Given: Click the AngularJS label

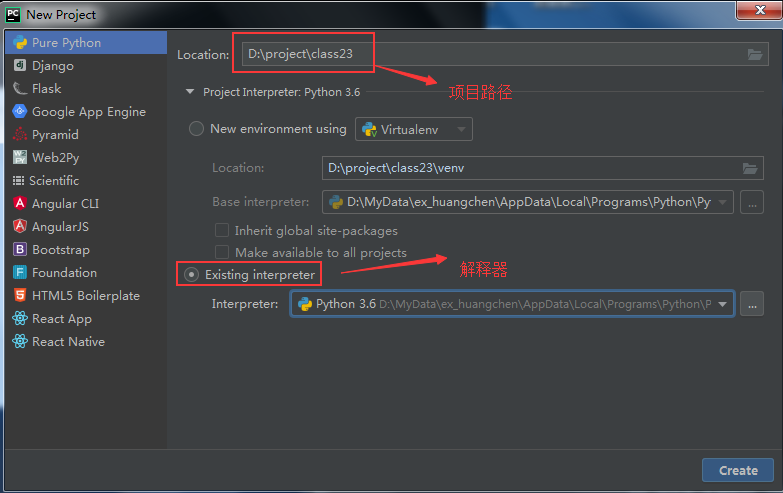Looking at the screenshot, I should coord(60,227).
